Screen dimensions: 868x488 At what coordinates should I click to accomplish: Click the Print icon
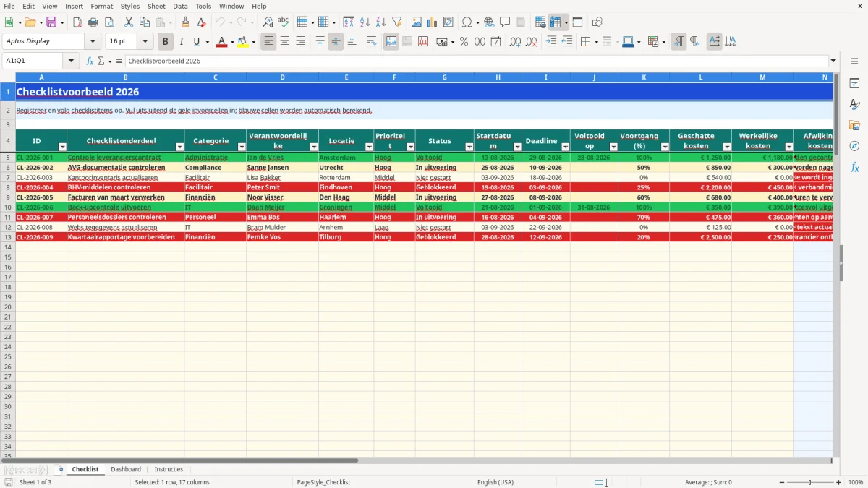click(x=93, y=22)
